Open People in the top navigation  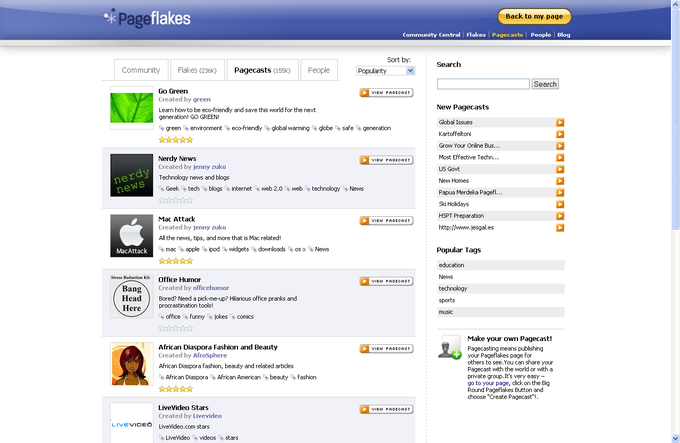[x=540, y=35]
